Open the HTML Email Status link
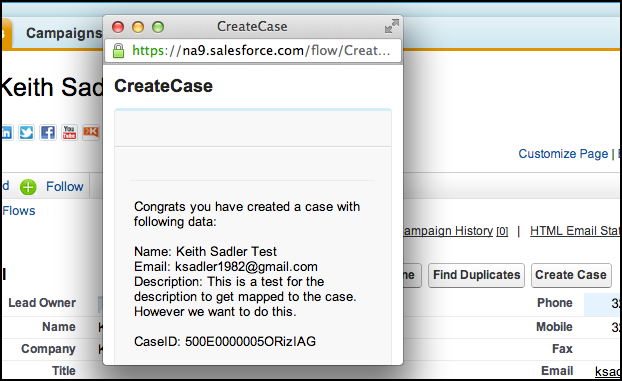622x381 pixels. [x=575, y=231]
